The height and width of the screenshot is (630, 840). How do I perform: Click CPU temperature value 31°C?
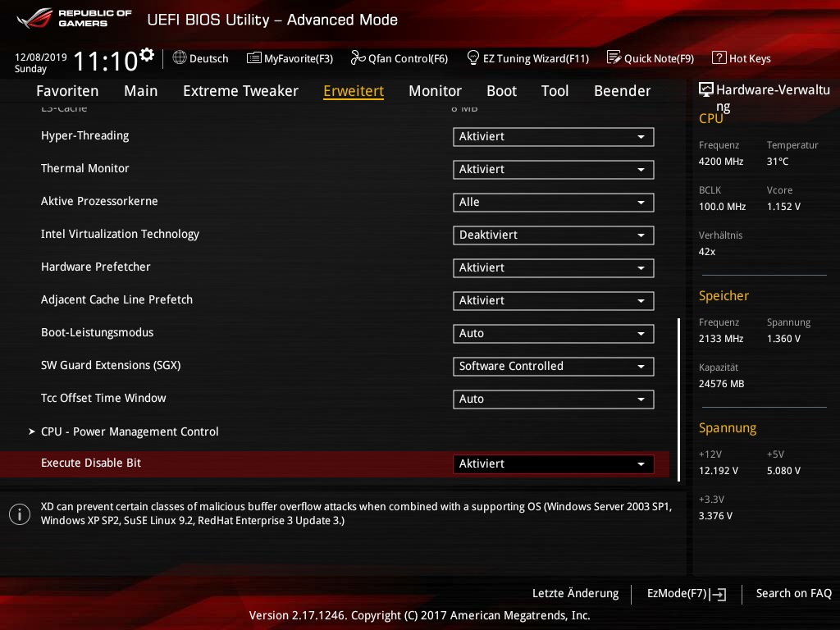778,162
